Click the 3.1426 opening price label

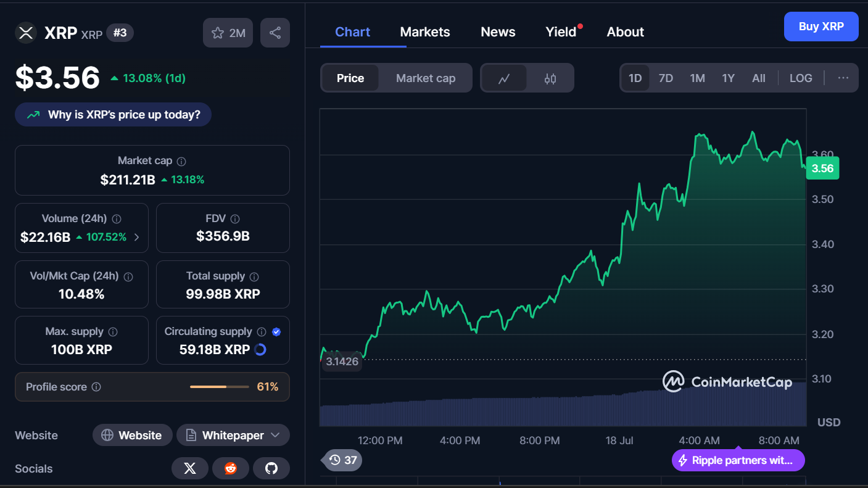[342, 362]
